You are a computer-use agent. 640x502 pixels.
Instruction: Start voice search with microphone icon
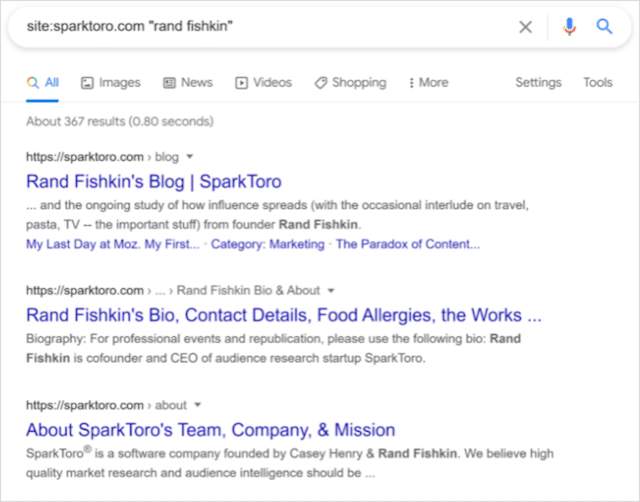(569, 27)
